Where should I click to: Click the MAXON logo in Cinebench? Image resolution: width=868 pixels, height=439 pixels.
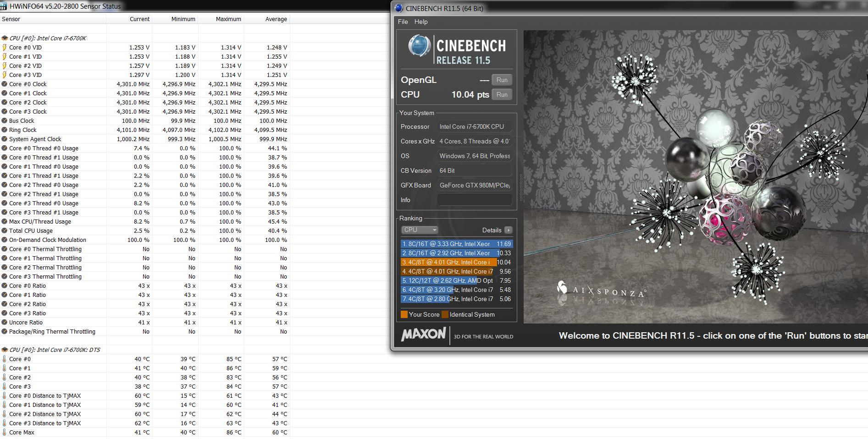423,334
